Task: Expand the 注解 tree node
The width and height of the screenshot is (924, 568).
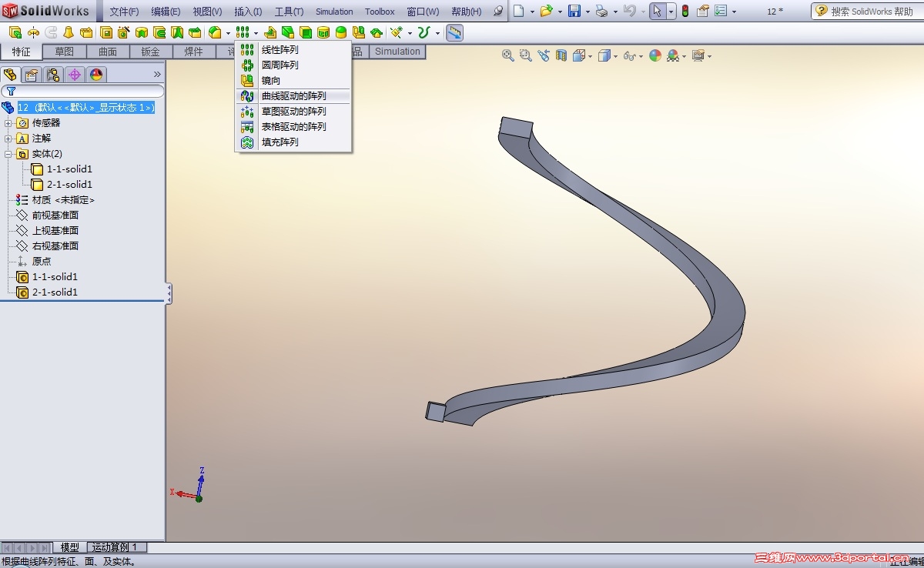Action: (8, 139)
